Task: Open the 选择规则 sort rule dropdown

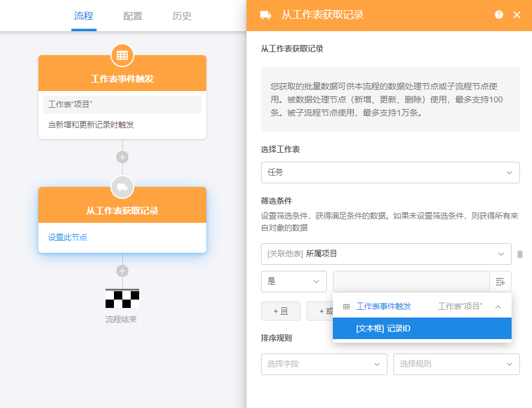Action: [x=456, y=364]
